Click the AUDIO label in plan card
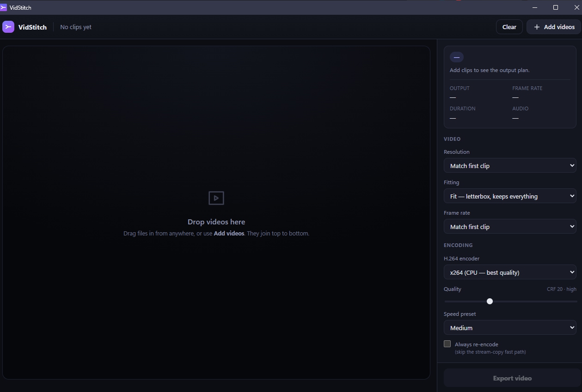 [521, 109]
